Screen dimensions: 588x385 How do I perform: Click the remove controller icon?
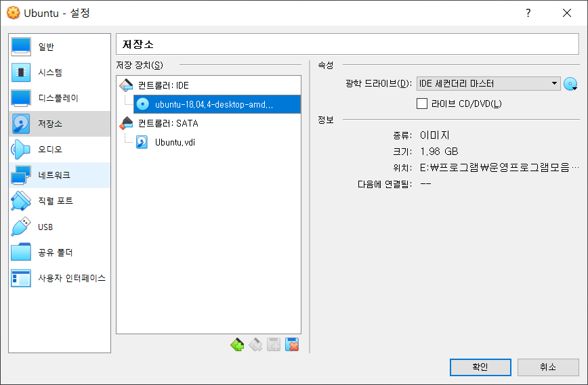tap(255, 344)
